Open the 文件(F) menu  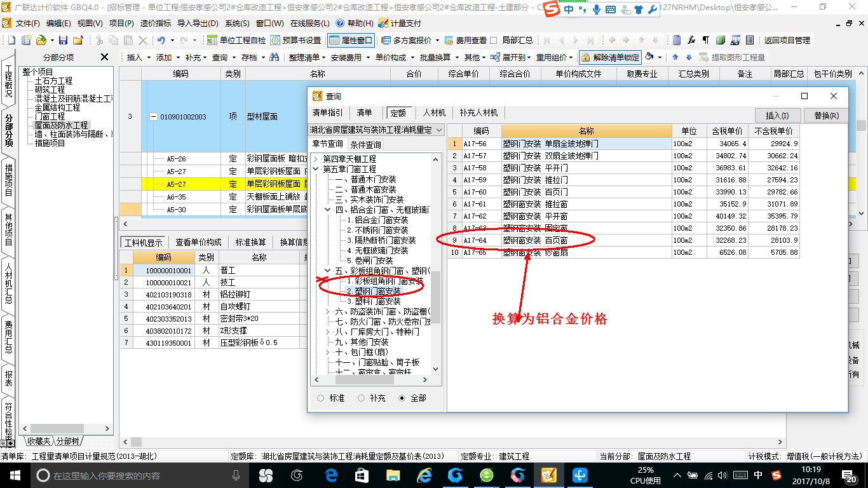(27, 23)
